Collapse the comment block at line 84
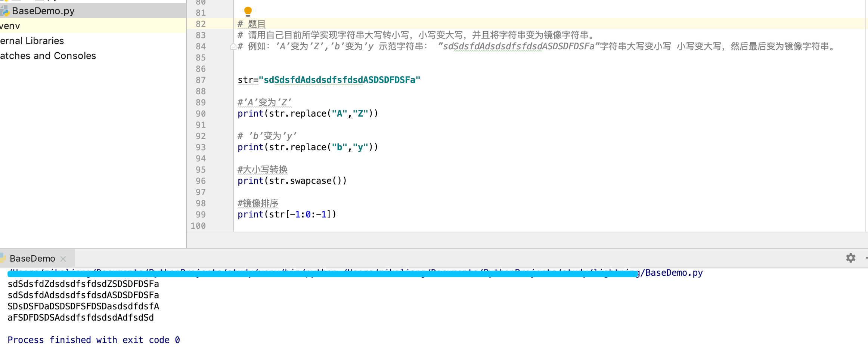Viewport: 868px width, 349px height. [x=233, y=46]
